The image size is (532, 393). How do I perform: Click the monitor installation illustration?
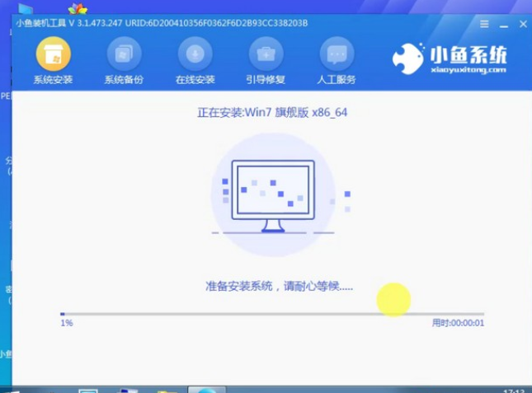[x=273, y=195]
